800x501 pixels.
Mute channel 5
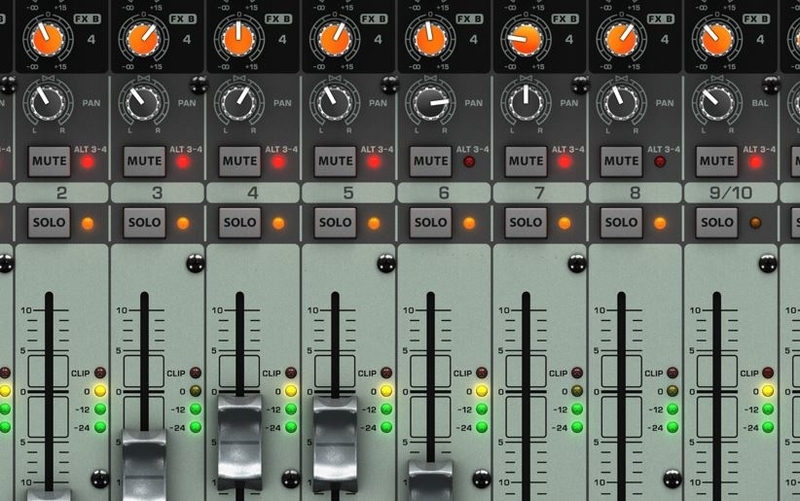click(335, 161)
